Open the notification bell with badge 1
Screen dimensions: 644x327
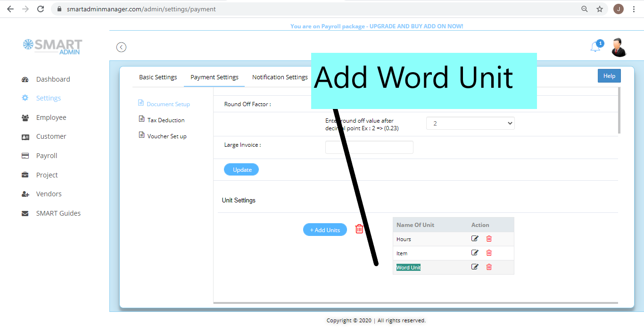coord(594,47)
